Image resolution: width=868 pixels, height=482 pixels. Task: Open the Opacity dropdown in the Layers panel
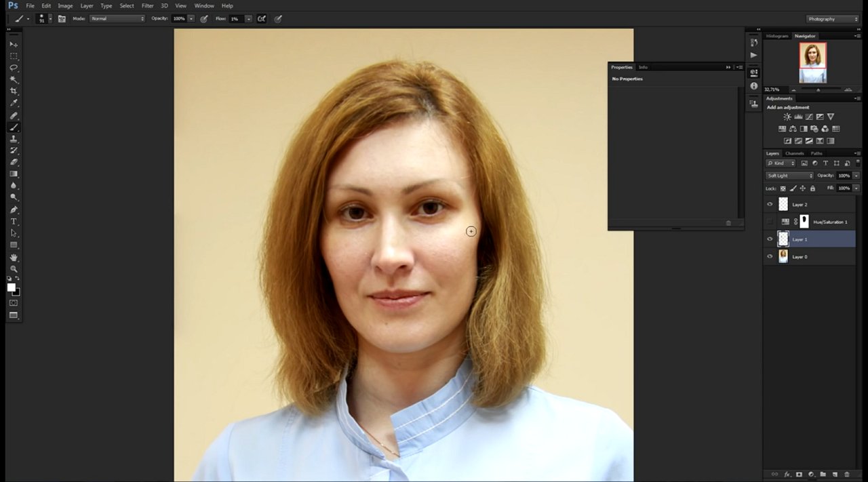pyautogui.click(x=856, y=175)
